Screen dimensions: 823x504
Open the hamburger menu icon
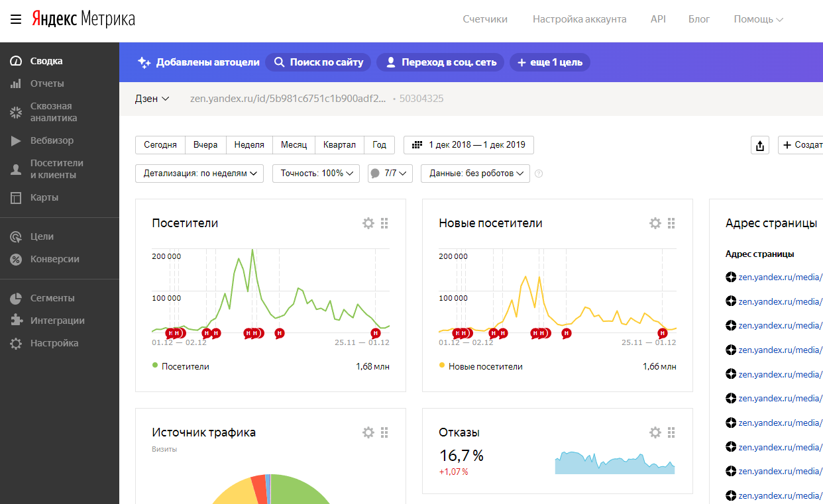click(16, 19)
